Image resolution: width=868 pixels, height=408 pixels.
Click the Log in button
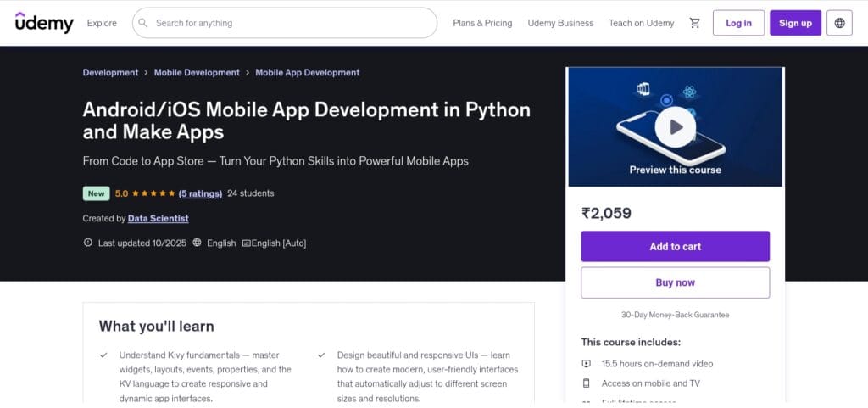(x=738, y=23)
